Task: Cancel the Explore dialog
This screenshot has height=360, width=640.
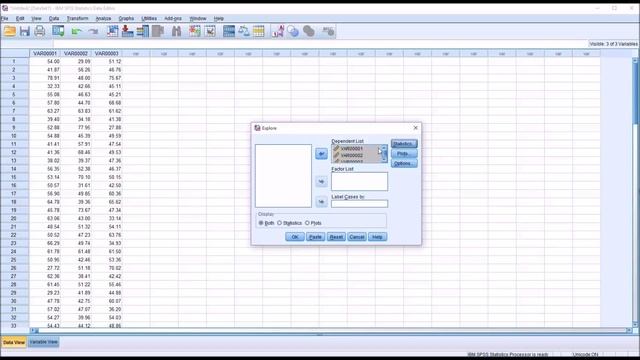Action: pyautogui.click(x=357, y=237)
